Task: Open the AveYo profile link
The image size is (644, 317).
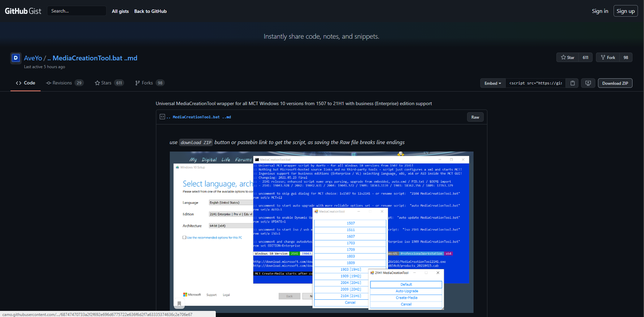Action: coord(33,58)
